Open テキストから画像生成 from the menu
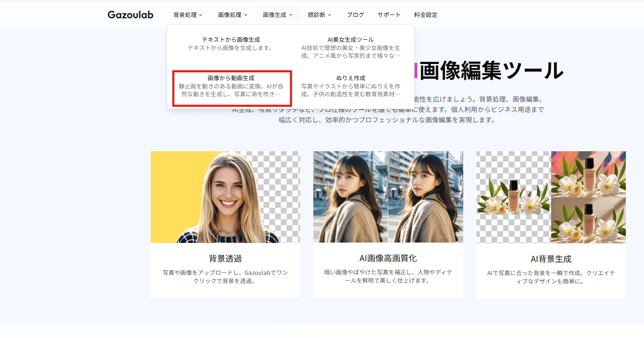The width and height of the screenshot is (644, 338). 233,43
